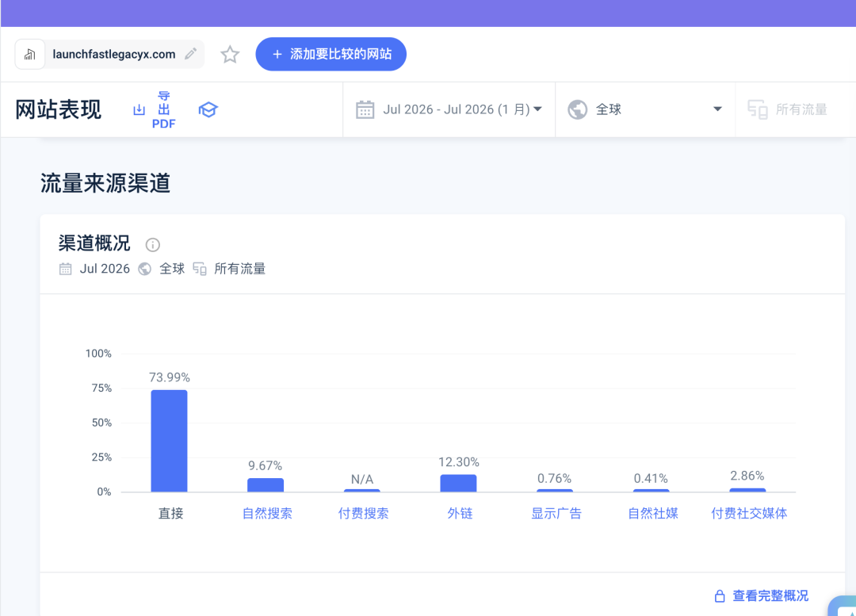Viewport: 856px width, 616px height.
Task: Open the 所有流量 traffic type dropdown
Action: point(796,109)
